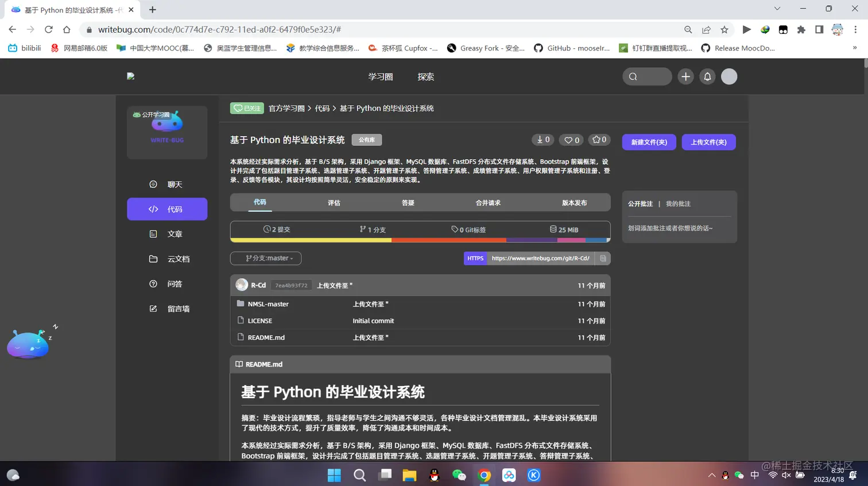Open the 文章 articles section

[167, 234]
